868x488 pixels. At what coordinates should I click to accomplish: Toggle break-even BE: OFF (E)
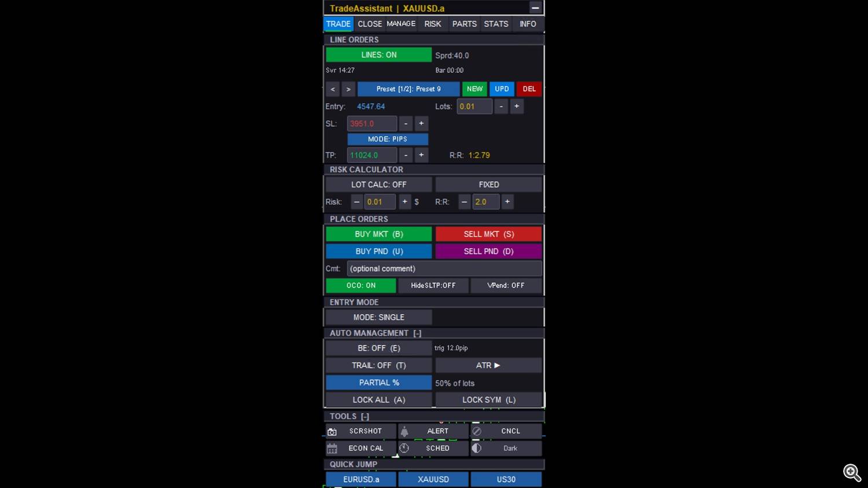click(x=378, y=348)
